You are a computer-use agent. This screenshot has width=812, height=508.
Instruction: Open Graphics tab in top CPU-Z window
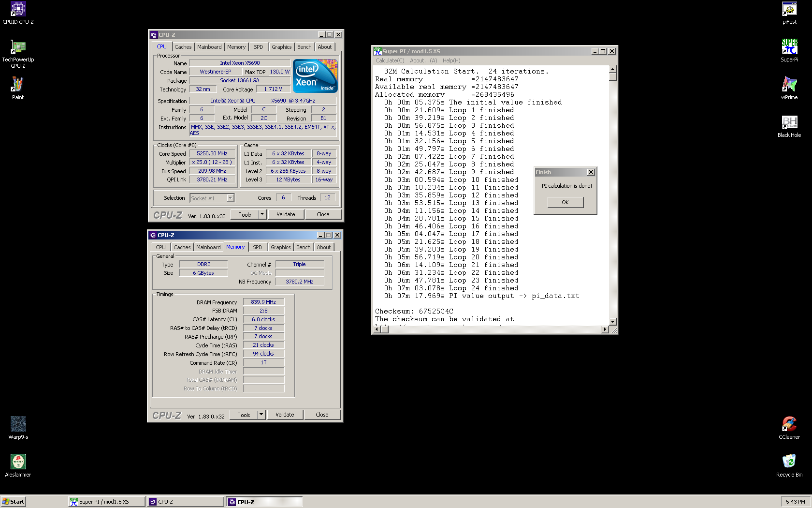[281, 47]
